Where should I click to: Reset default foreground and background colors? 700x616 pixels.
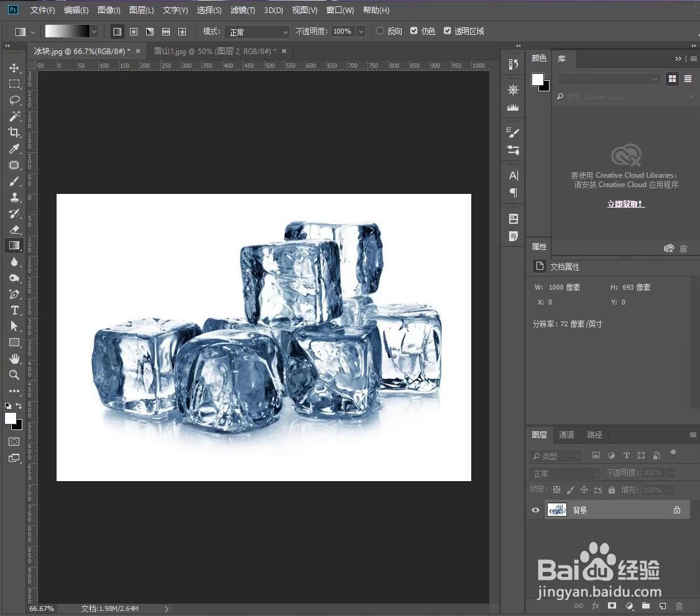8,406
